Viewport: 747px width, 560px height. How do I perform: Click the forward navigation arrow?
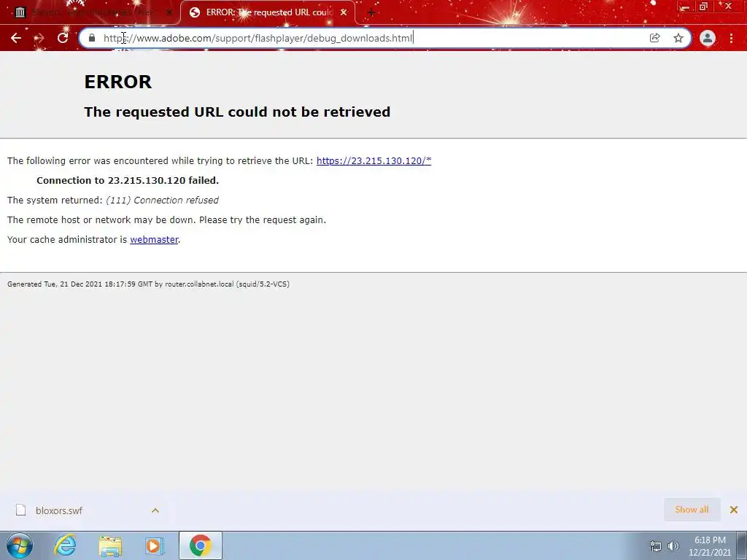pos(39,38)
